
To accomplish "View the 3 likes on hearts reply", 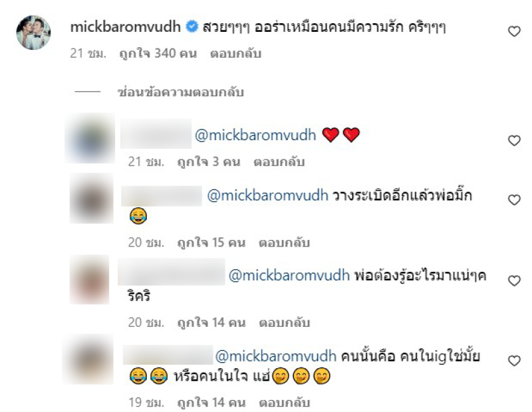I will pos(209,162).
